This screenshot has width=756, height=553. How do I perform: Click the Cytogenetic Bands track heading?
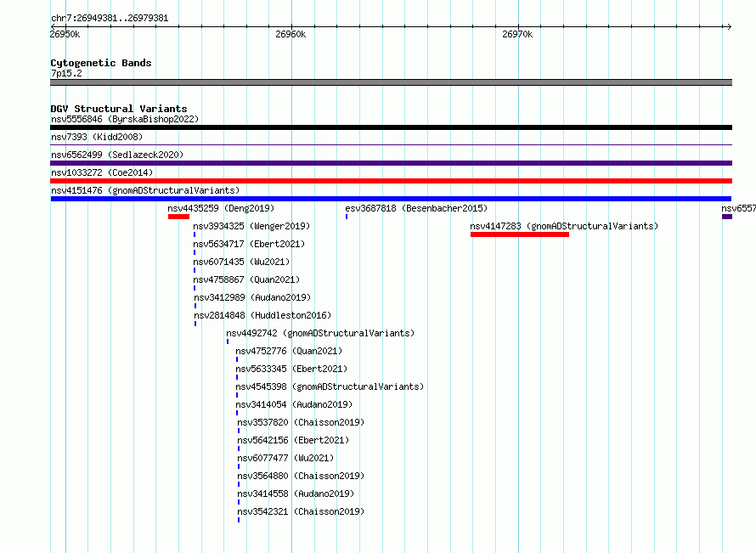[101, 63]
